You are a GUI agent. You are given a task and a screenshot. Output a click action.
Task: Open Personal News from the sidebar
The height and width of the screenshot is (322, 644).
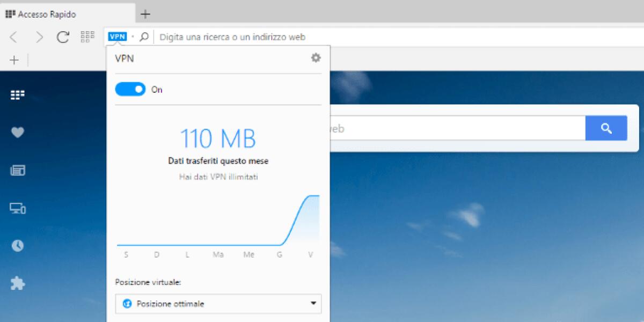click(x=17, y=170)
